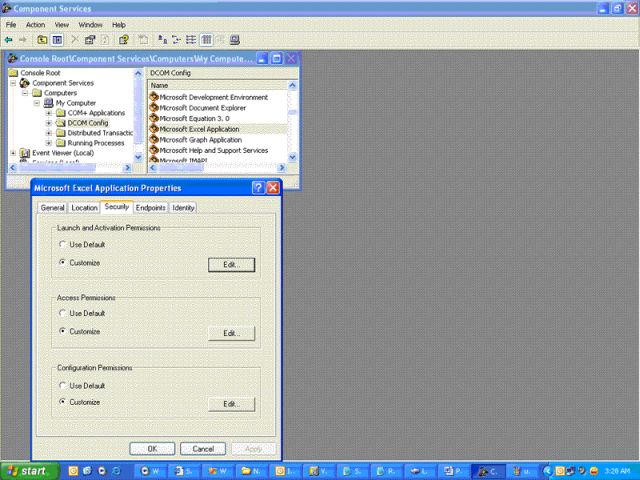Select Customize for Launch and Activation Permissions
The height and width of the screenshot is (480, 640).
tap(62, 262)
